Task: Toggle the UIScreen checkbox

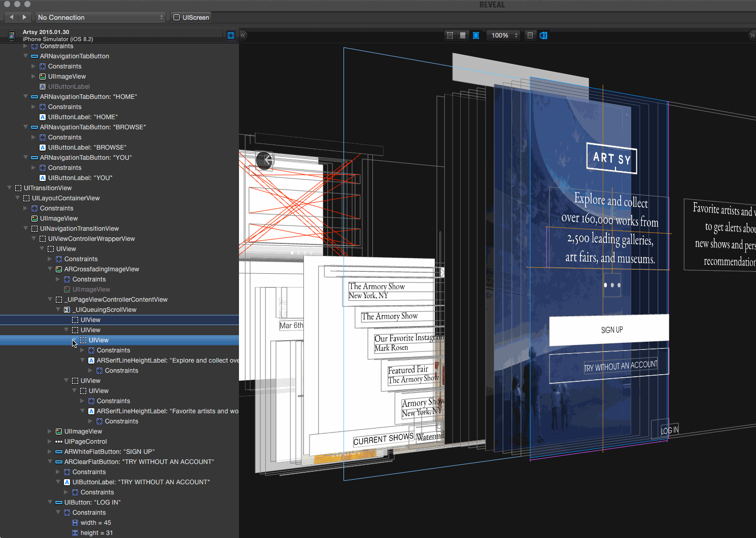Action: coord(177,17)
